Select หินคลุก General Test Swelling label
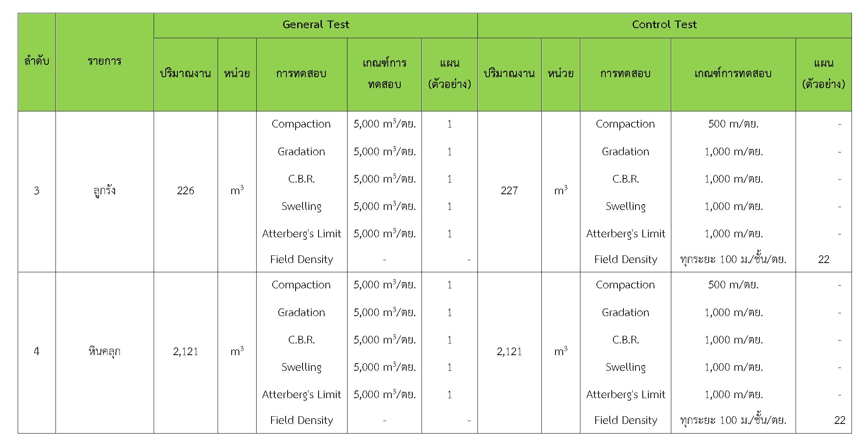The height and width of the screenshot is (444, 868). (x=301, y=367)
